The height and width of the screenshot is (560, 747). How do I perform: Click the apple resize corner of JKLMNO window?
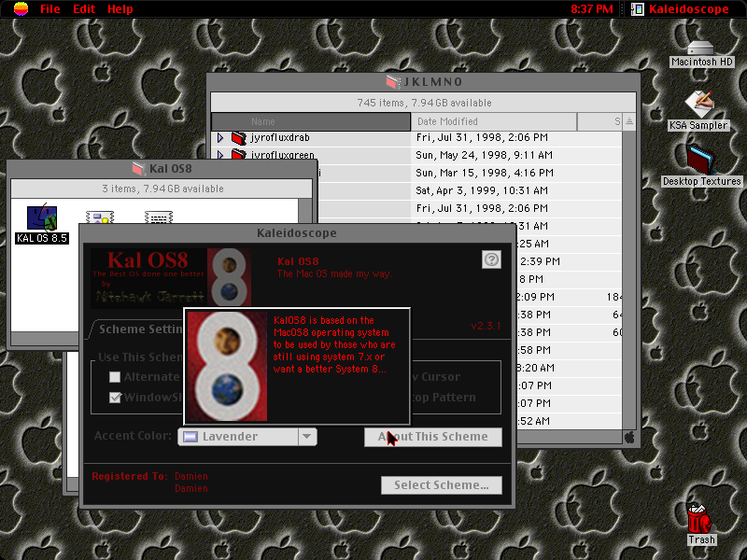(x=629, y=437)
